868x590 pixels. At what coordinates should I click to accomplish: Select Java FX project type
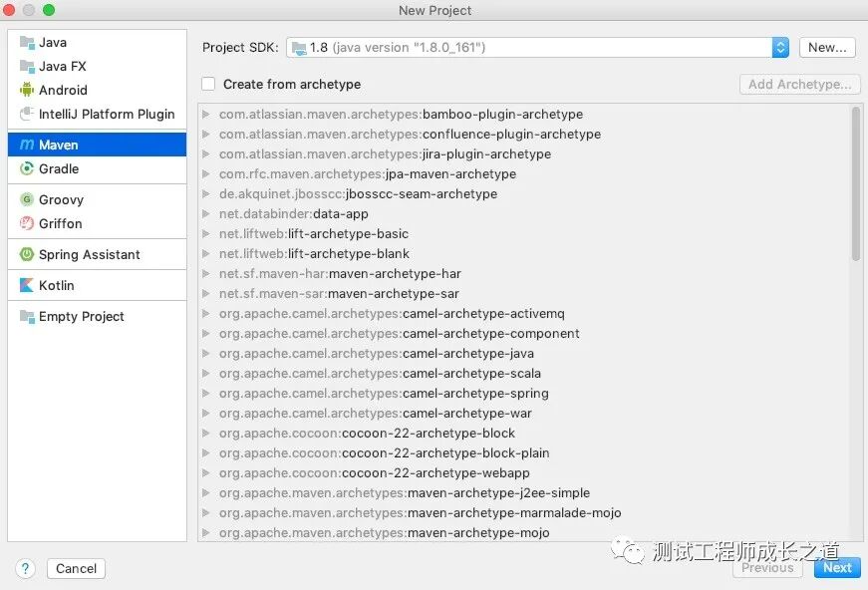(97, 67)
